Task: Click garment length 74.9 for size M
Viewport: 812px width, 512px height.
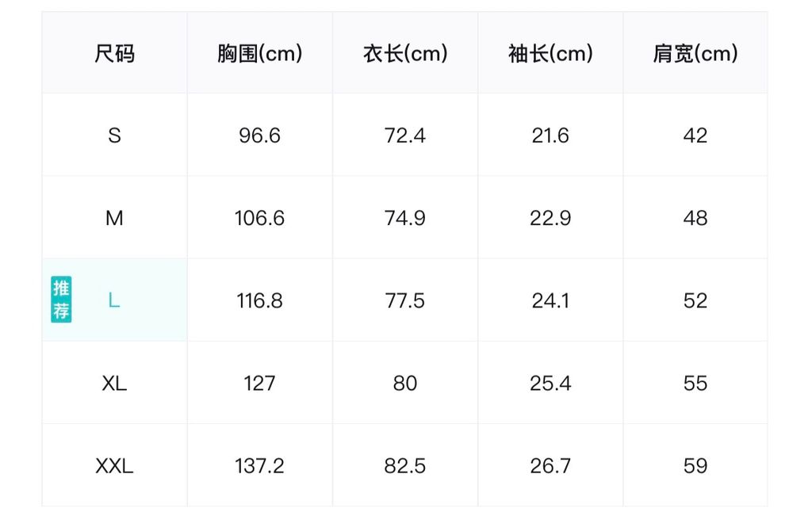Action: [x=404, y=218]
